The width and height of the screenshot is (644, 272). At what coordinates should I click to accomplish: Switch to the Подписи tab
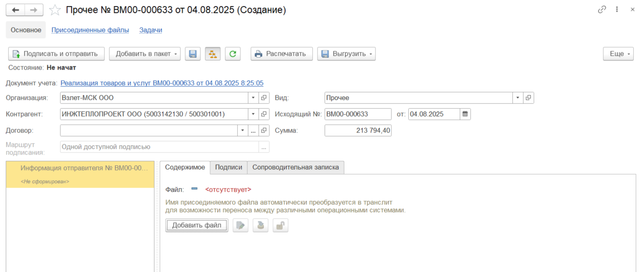coord(229,167)
